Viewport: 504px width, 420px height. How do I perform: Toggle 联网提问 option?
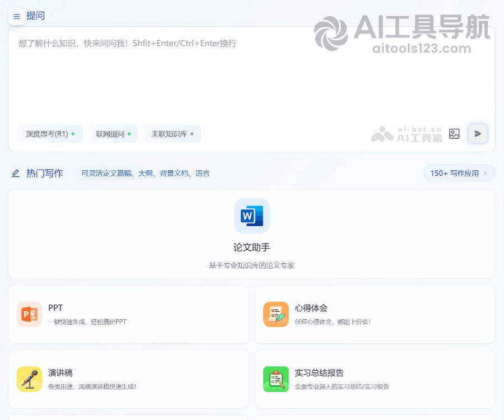click(113, 134)
